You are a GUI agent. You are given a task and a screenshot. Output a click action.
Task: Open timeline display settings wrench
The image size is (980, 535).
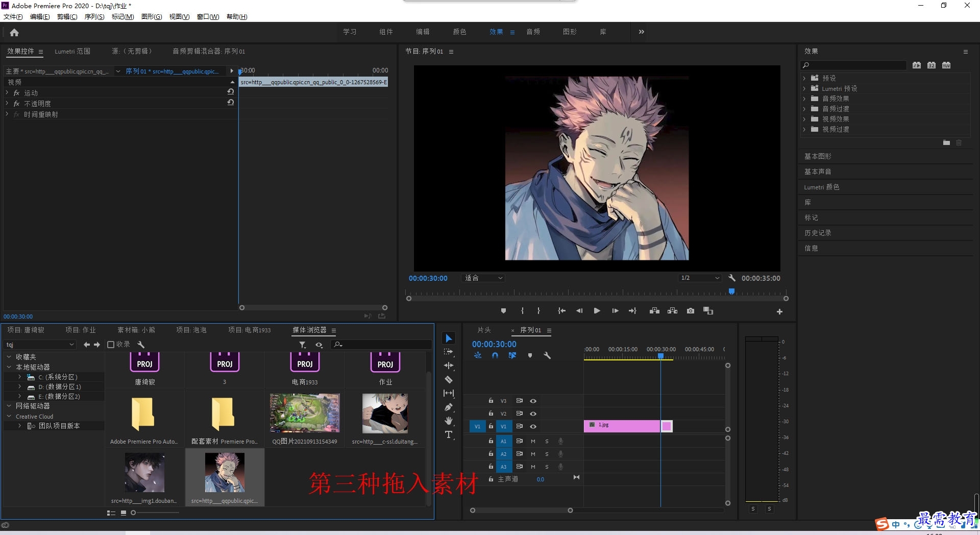pyautogui.click(x=547, y=355)
